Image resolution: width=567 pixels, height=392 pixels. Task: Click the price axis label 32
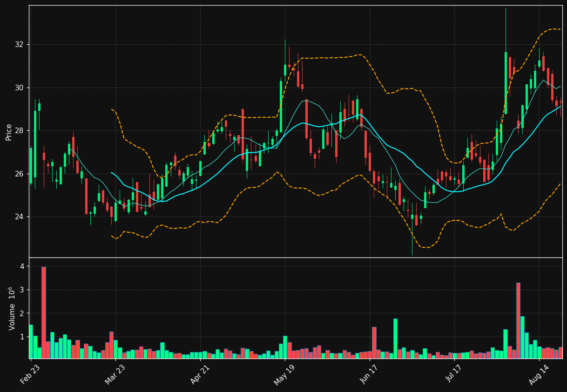(20, 45)
